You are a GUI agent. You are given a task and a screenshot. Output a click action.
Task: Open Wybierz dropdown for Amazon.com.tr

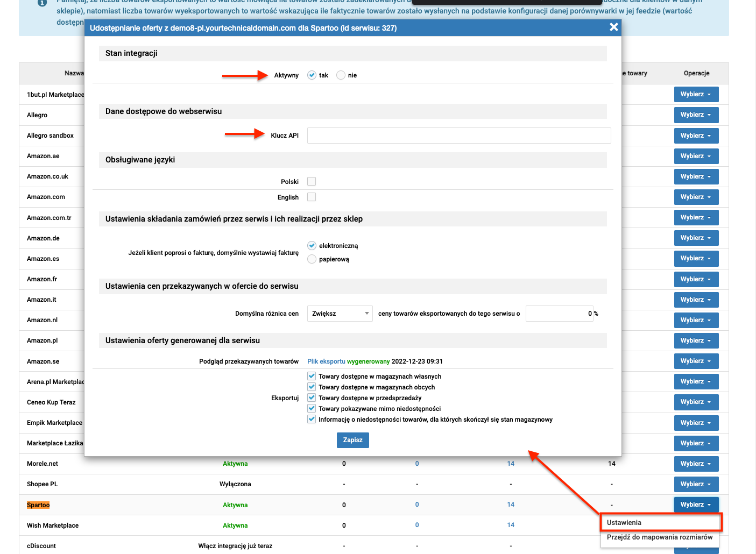(696, 217)
